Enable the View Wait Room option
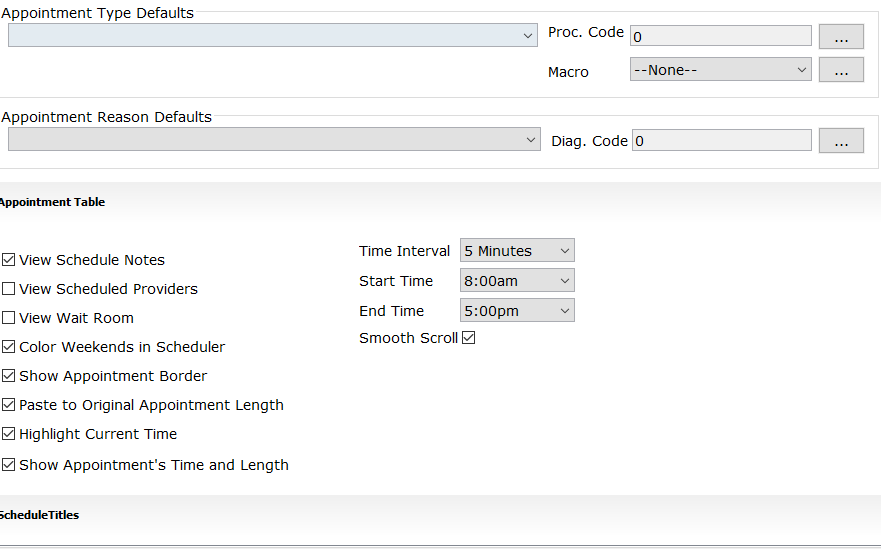The width and height of the screenshot is (881, 559). 9,318
